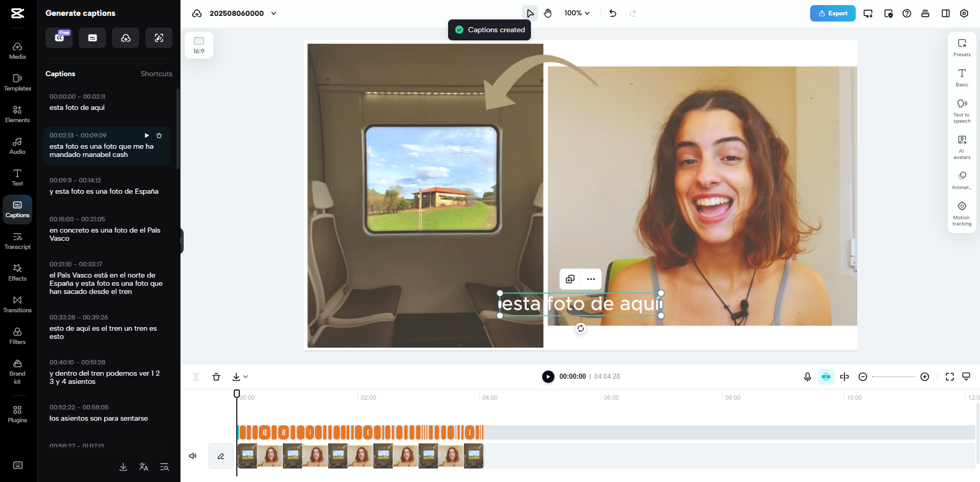Viewport: 980px width, 482px height.
Task: Click the Shortcuts link in the Captions panel
Action: coord(156,74)
